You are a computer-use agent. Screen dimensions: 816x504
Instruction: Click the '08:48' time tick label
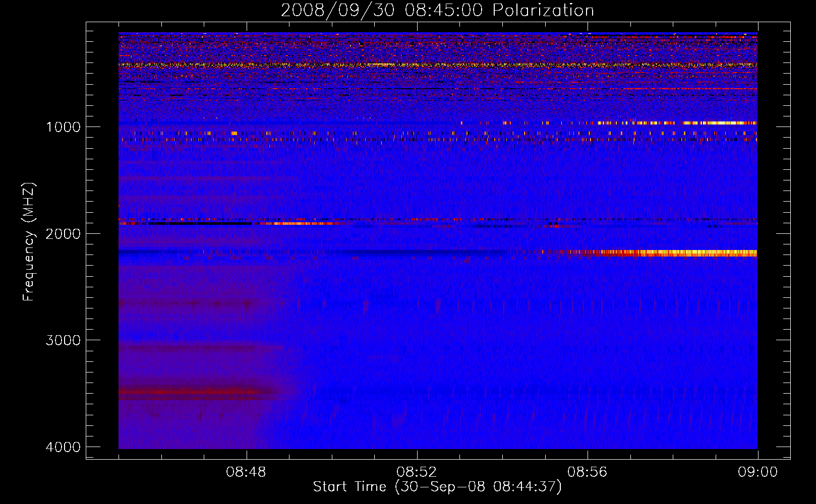[x=246, y=472]
